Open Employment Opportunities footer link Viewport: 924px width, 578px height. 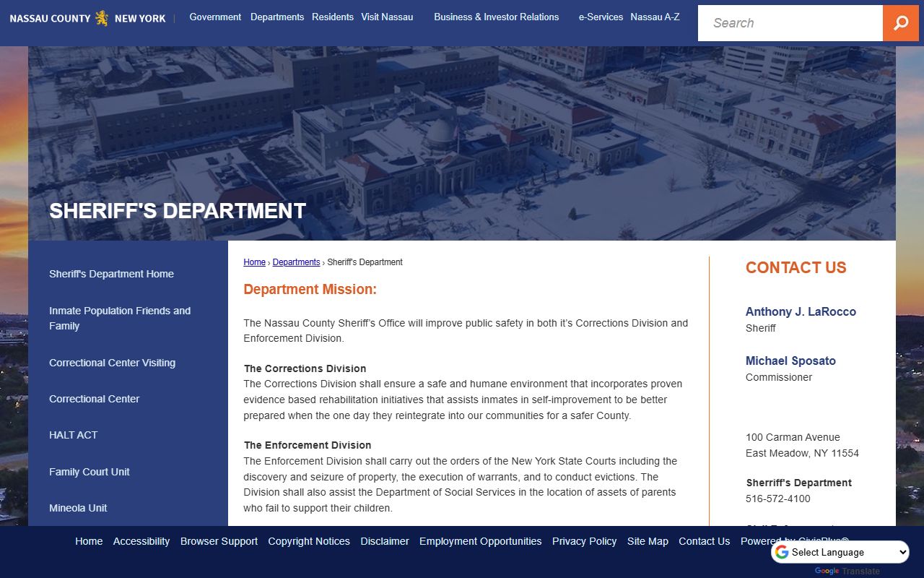pos(480,541)
